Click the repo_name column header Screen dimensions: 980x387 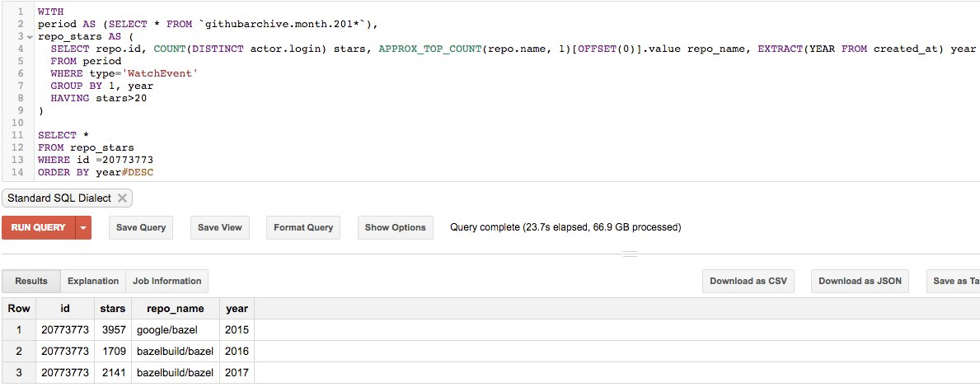point(175,309)
